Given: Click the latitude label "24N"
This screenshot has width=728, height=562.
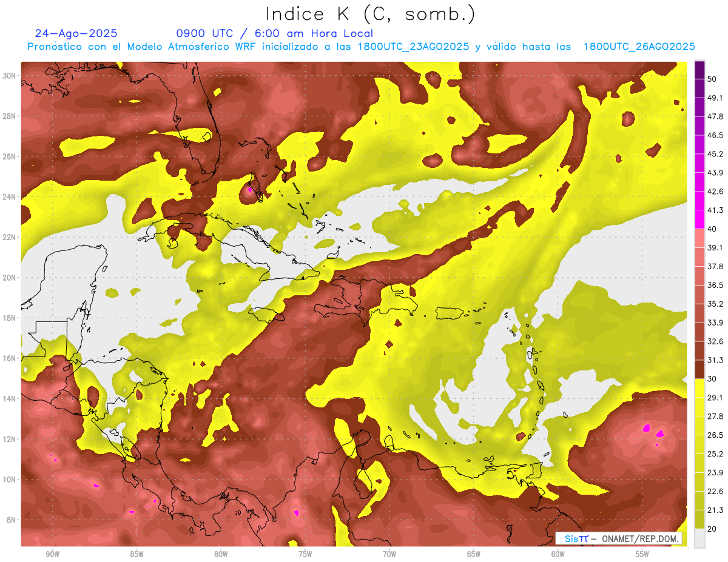Looking at the screenshot, I should 10,197.
